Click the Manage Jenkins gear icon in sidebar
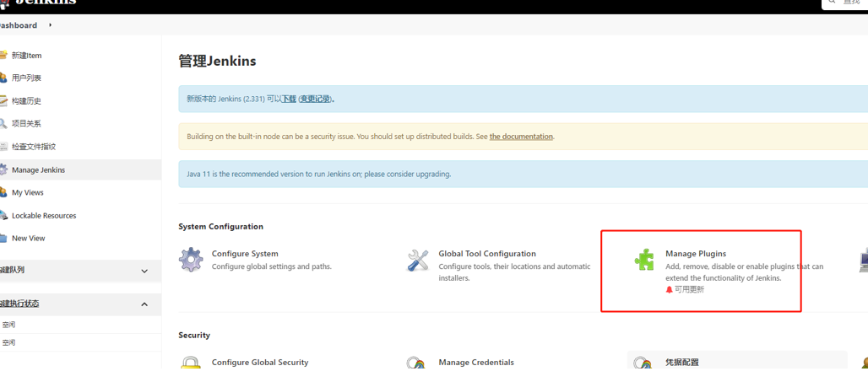This screenshot has height=382, width=868. (x=3, y=169)
